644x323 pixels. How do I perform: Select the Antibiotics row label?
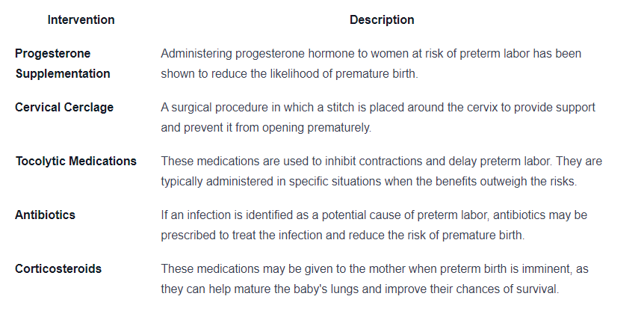coord(45,215)
